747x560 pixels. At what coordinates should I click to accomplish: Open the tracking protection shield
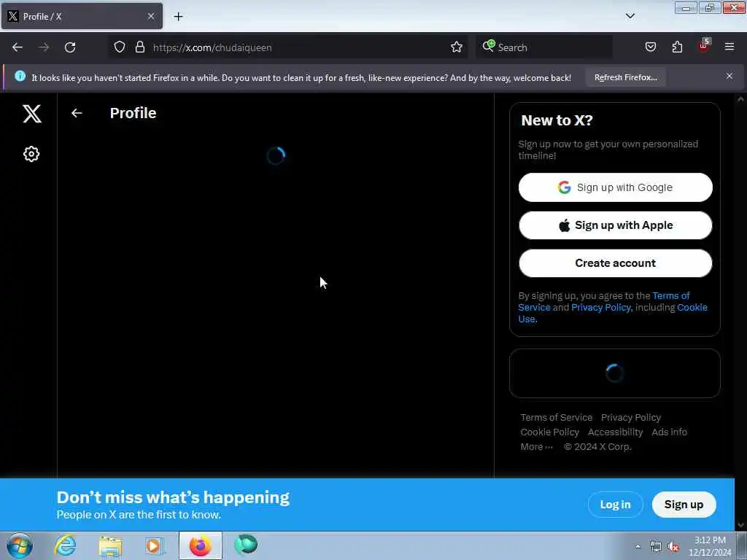(120, 47)
